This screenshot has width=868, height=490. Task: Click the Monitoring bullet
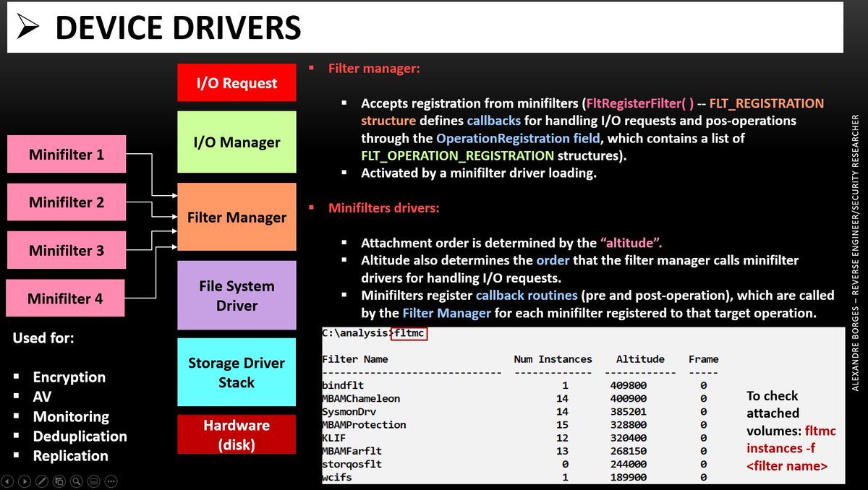(71, 416)
